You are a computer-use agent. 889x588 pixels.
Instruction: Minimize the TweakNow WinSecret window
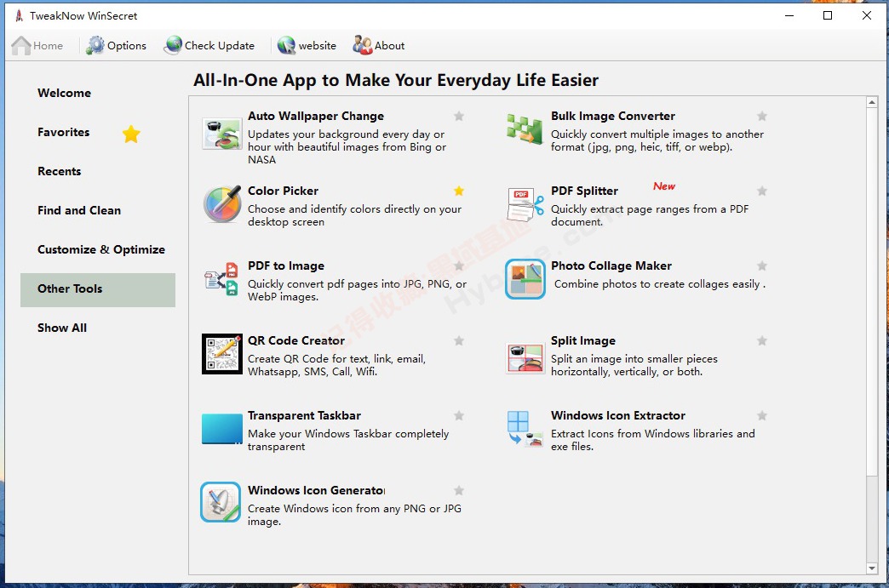tap(789, 15)
